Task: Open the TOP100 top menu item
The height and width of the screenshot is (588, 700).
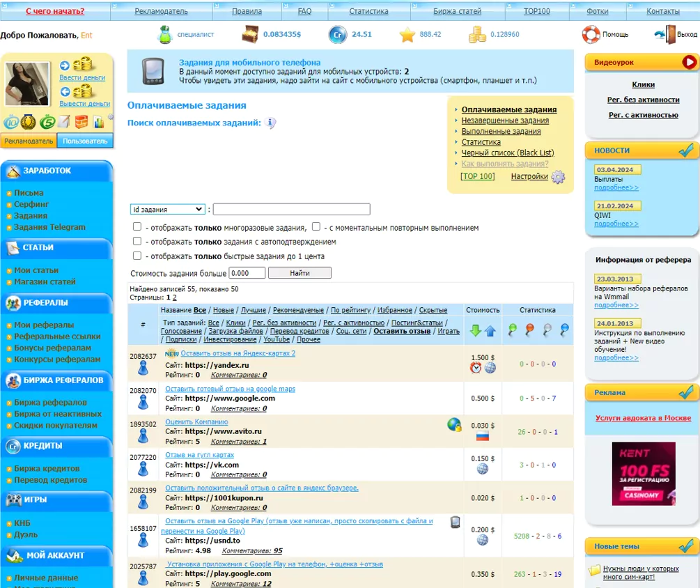Action: (536, 11)
